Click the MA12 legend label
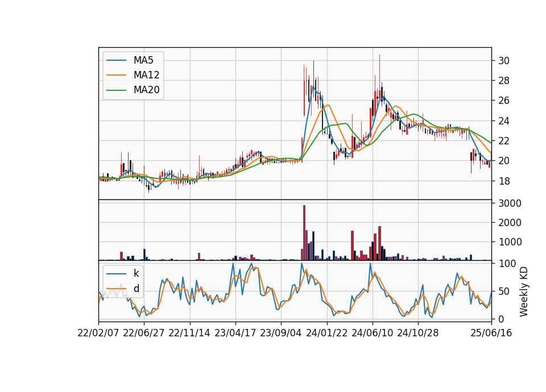Screen dimensions: 546x392 click(146, 75)
